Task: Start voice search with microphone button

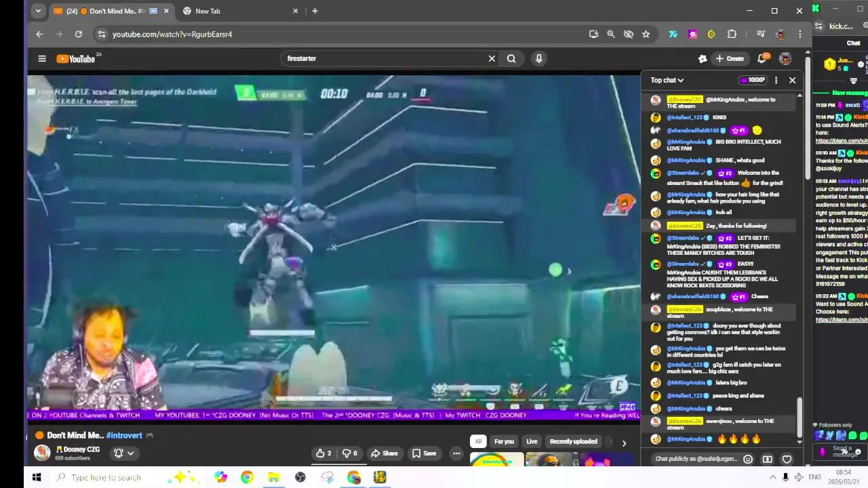Action: click(x=538, y=59)
